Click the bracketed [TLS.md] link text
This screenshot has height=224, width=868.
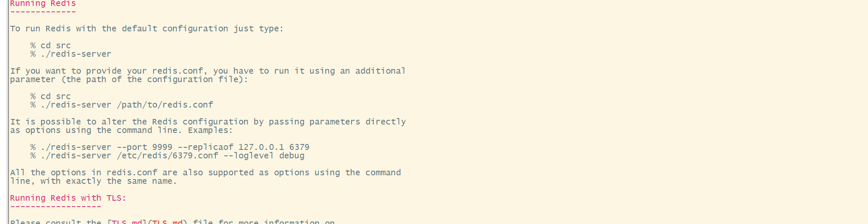click(127, 222)
